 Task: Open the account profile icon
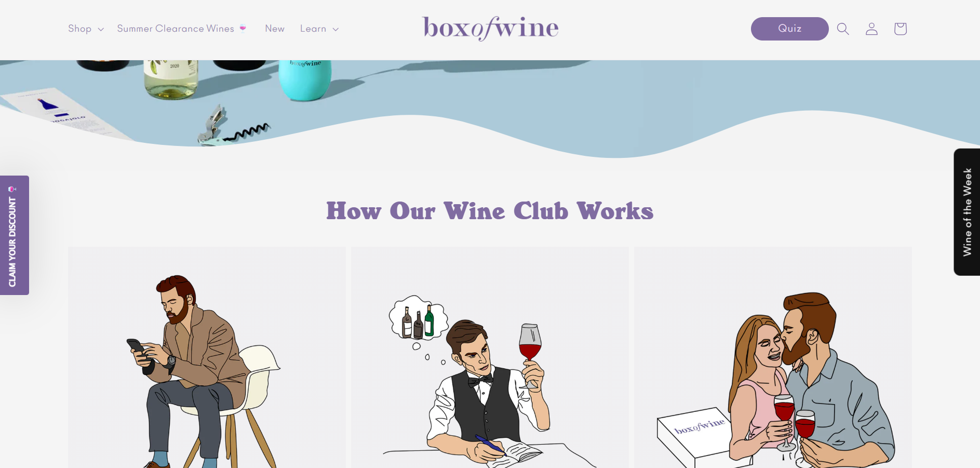(871, 29)
